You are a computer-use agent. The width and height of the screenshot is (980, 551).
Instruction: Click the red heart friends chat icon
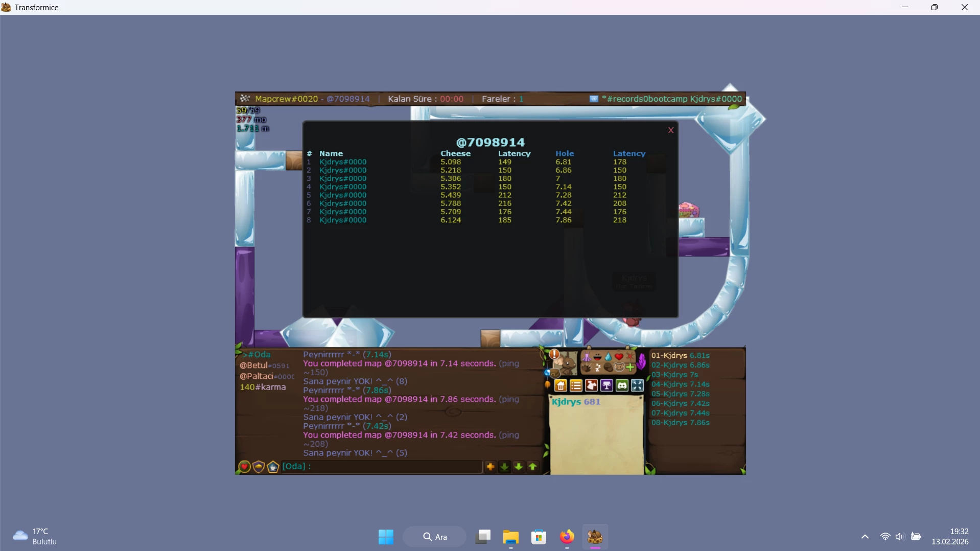tap(244, 467)
